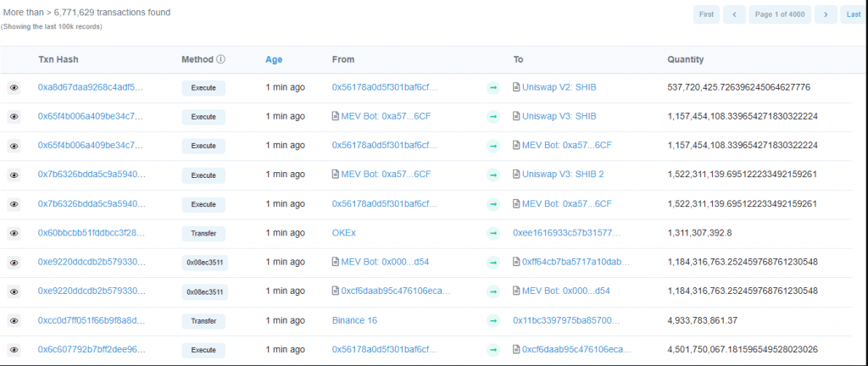
Task: Open transaction hash 0x60bbcbb51fddbcc3f28
Action: [x=91, y=233]
